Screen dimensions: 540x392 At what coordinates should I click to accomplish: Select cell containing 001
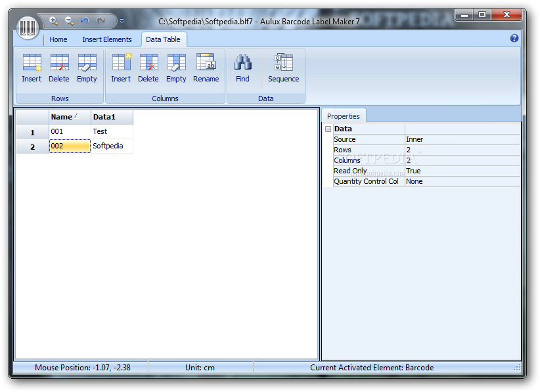click(x=70, y=131)
